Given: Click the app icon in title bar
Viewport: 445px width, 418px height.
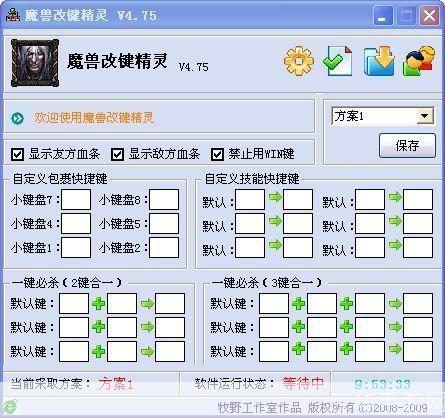Looking at the screenshot, I should (13, 15).
